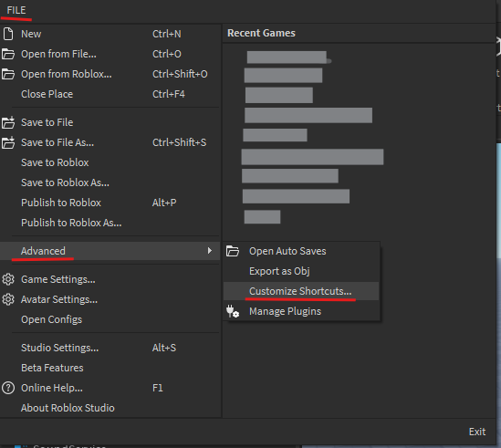The image size is (501, 448).
Task: Click the Save to File icon
Action: coord(8,122)
